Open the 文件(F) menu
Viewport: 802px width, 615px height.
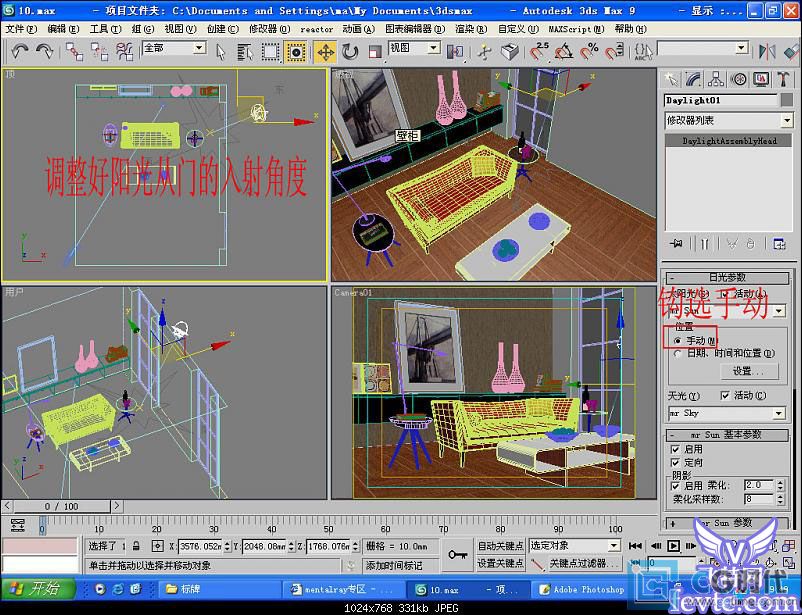tap(21, 29)
